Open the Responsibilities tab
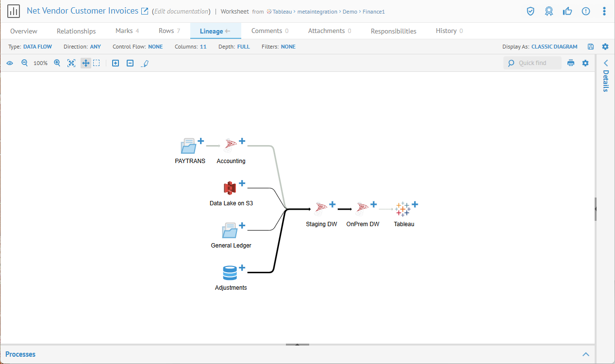The width and height of the screenshot is (615, 364). (x=393, y=31)
